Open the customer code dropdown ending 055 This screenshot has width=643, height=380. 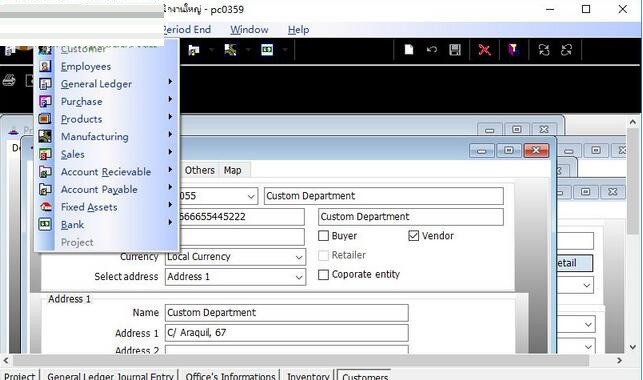click(251, 196)
